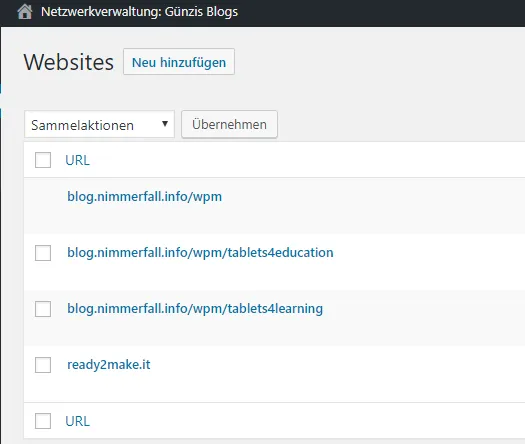The height and width of the screenshot is (444, 525).
Task: Sort by URL column header
Action: pyautogui.click(x=77, y=160)
